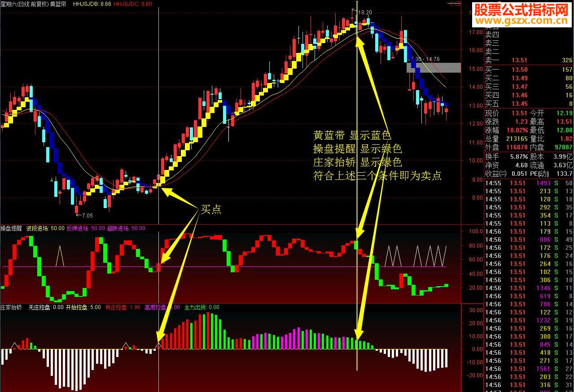This screenshot has width=574, height=392.
Task: Click the 18.20 high price marker
Action: [x=364, y=13]
